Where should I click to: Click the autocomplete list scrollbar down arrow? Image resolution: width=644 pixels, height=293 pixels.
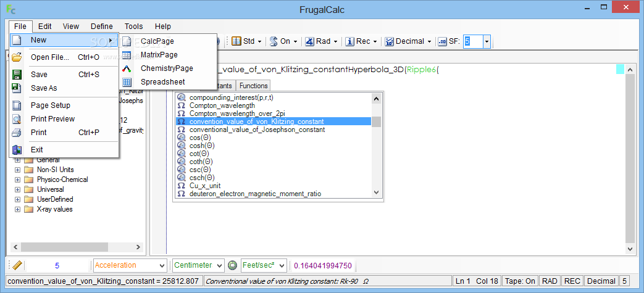click(x=376, y=192)
